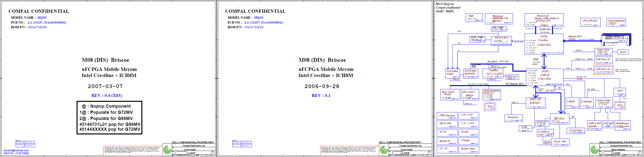Select the REAR USB Ports X2 block
644x157 pixels.
pos(603,60)
